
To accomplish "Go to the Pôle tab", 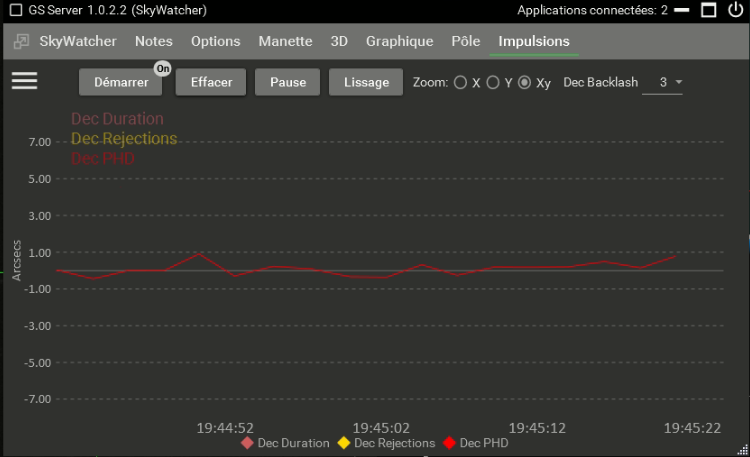I will (465, 41).
